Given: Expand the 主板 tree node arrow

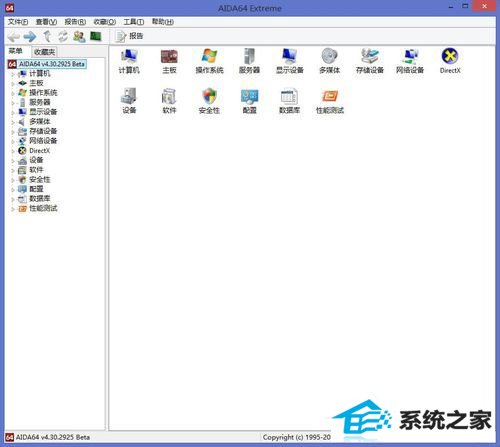Looking at the screenshot, I should tap(13, 84).
